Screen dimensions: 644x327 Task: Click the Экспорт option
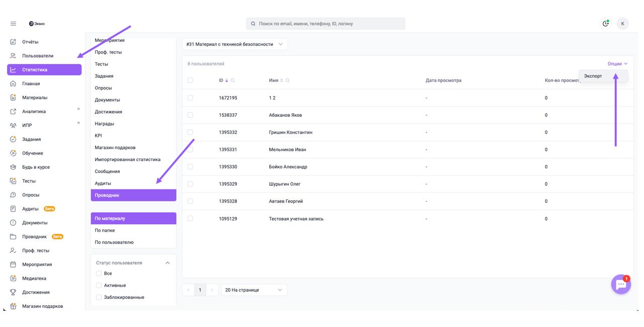click(x=593, y=76)
